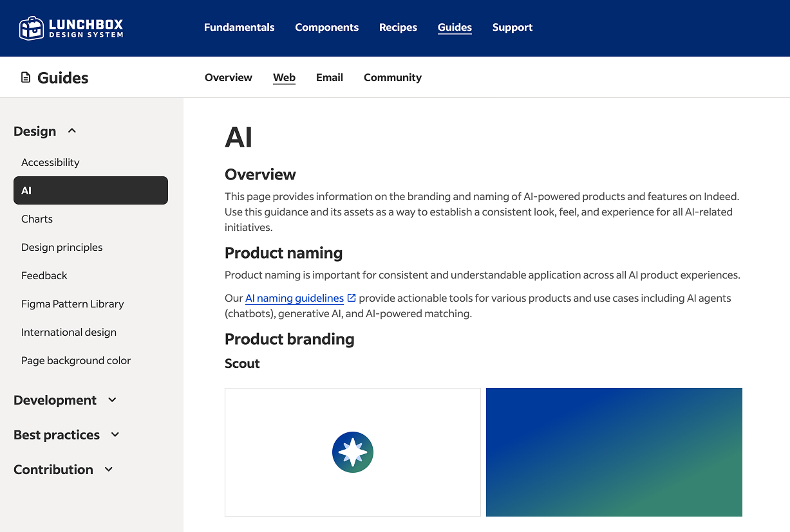The height and width of the screenshot is (532, 790).
Task: Click the Scout subheading
Action: pyautogui.click(x=242, y=363)
